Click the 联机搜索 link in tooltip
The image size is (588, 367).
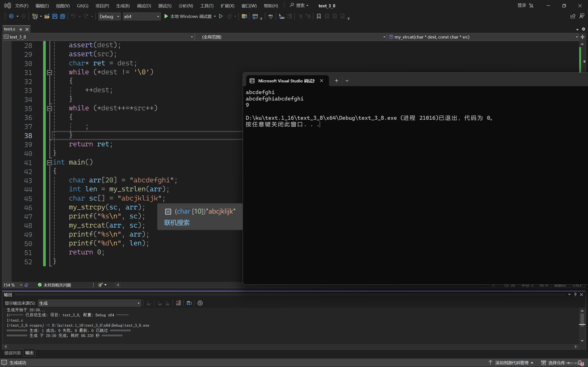tap(177, 222)
